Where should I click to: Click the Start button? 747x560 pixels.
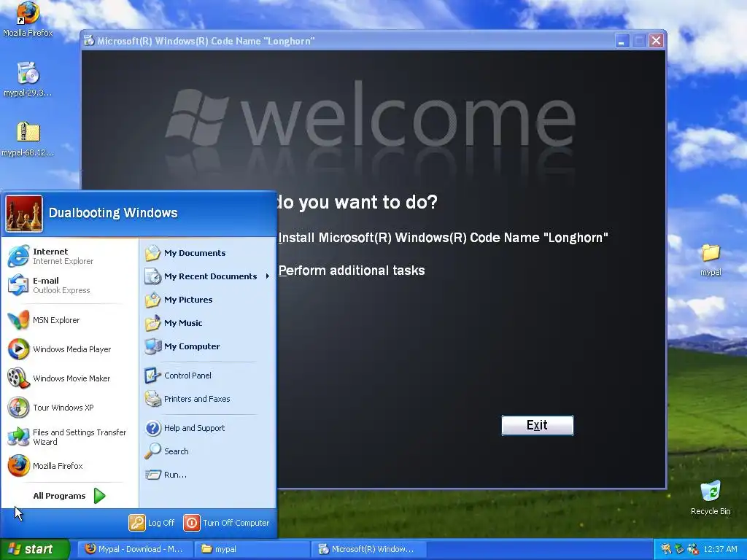35,549
